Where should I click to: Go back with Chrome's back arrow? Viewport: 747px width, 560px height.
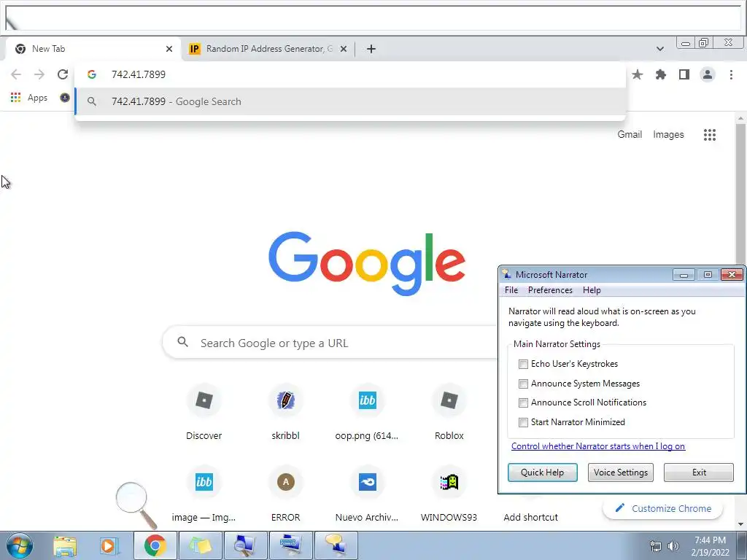point(16,74)
